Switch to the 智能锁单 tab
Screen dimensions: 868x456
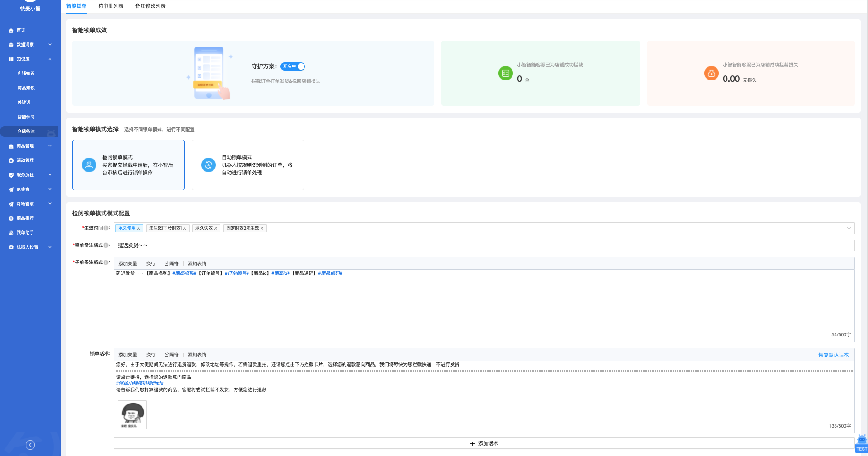tap(76, 6)
